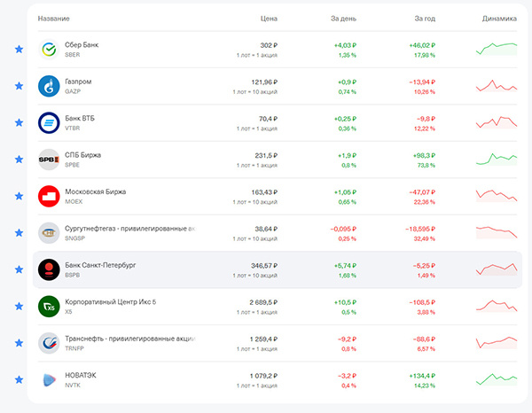Toggle favorite star for СПБ Биржа

click(x=19, y=160)
